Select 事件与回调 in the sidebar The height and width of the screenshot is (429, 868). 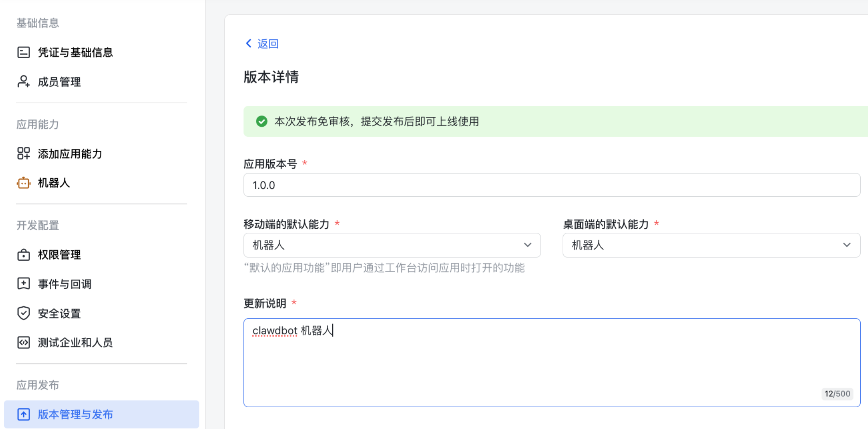click(x=65, y=284)
